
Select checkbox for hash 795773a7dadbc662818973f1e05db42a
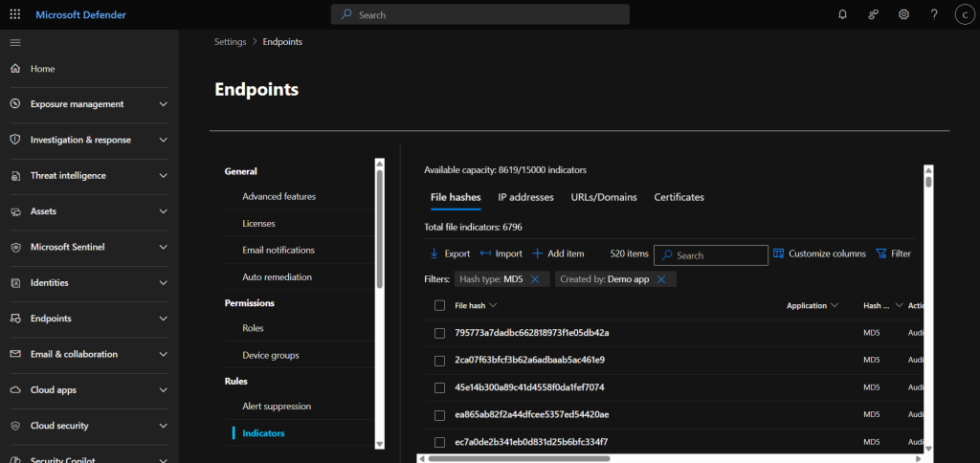(439, 333)
